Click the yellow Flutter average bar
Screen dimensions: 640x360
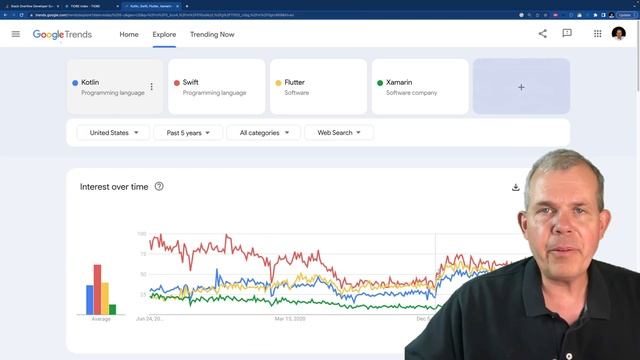coord(105,298)
